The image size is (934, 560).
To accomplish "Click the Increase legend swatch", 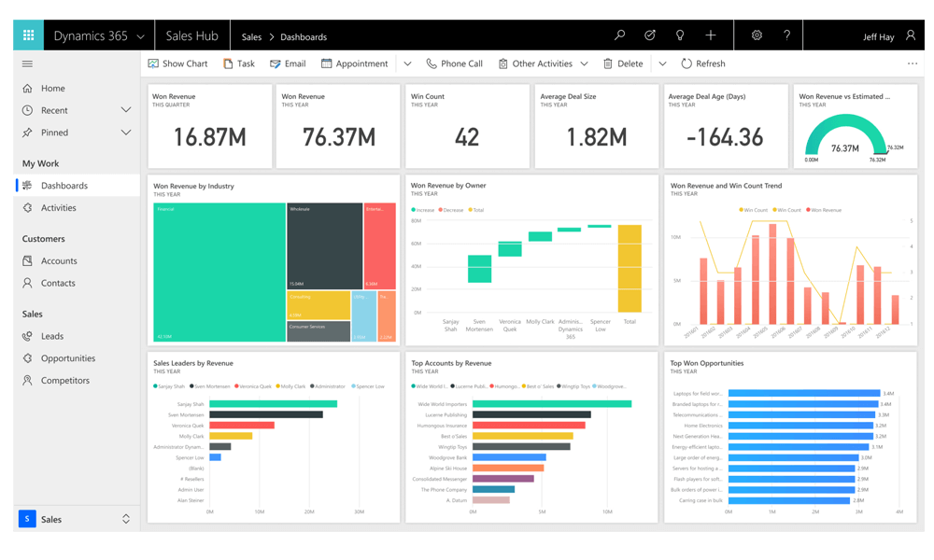I will coord(414,210).
